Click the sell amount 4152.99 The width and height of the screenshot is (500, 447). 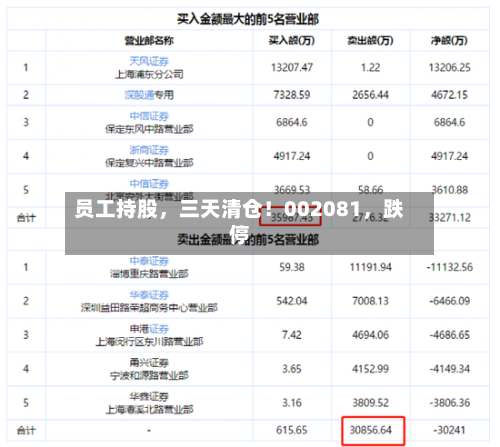pyautogui.click(x=370, y=369)
